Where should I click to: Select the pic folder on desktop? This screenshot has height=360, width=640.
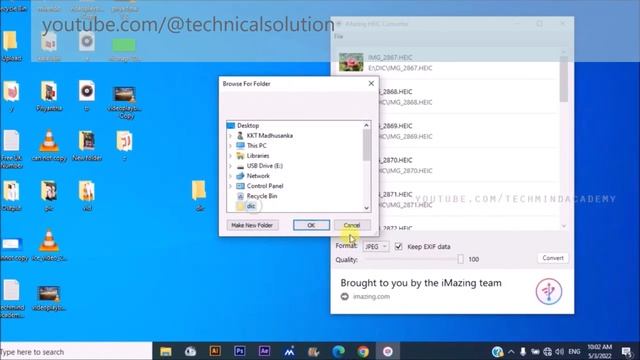click(x=49, y=196)
